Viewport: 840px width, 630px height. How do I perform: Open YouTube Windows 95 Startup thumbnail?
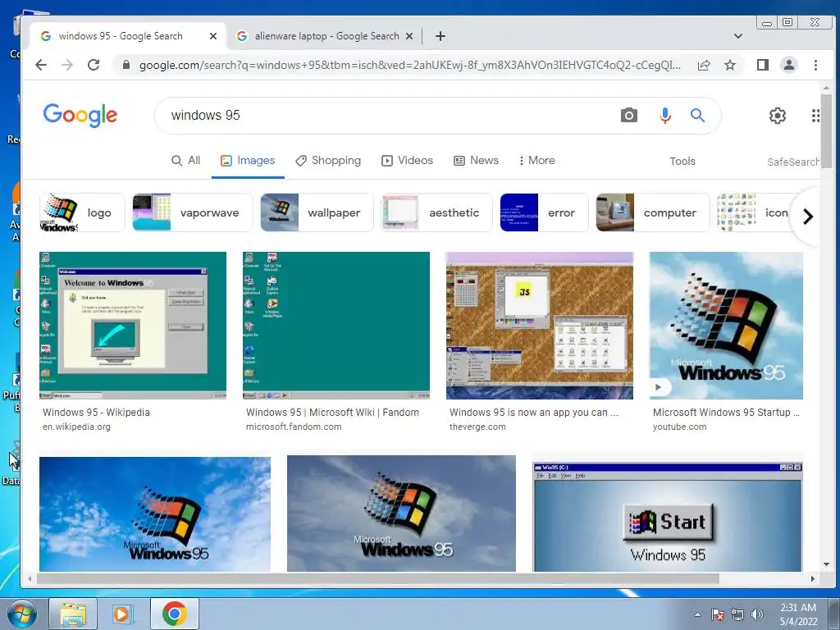point(726,326)
